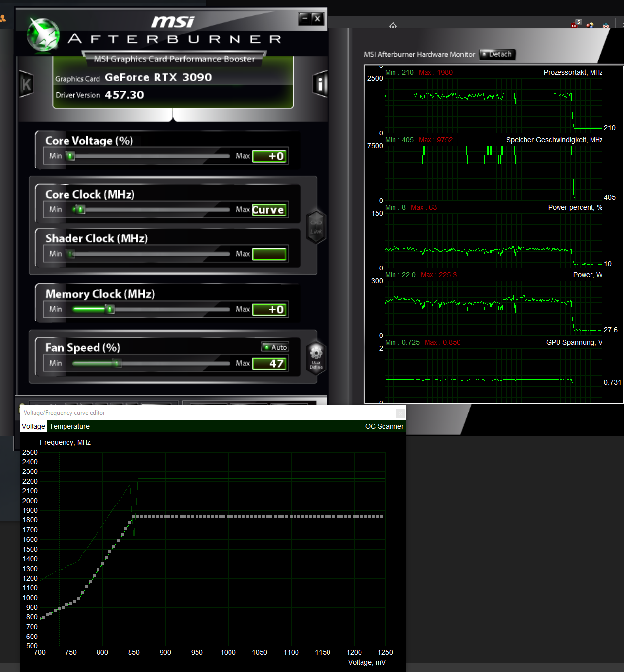Screen dimensions: 624x672
Task: Toggle fan speed Auto mode
Action: pyautogui.click(x=275, y=347)
